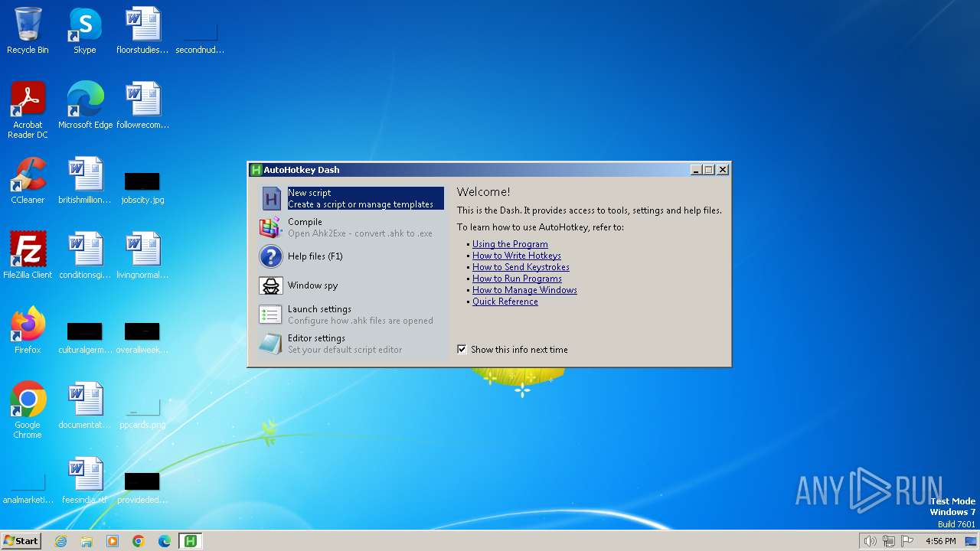Select feesindia.rtf document icon
Screen dimensions: 980x551
tap(85, 474)
